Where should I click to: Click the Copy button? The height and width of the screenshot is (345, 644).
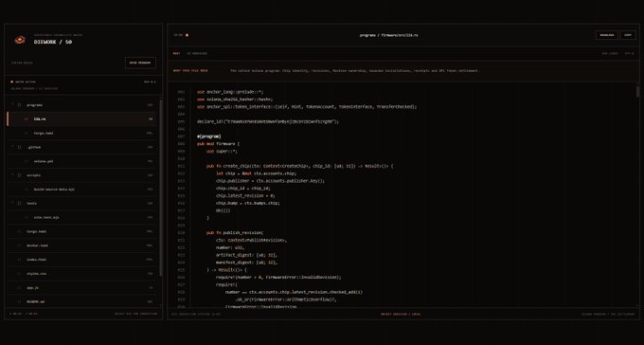(628, 35)
